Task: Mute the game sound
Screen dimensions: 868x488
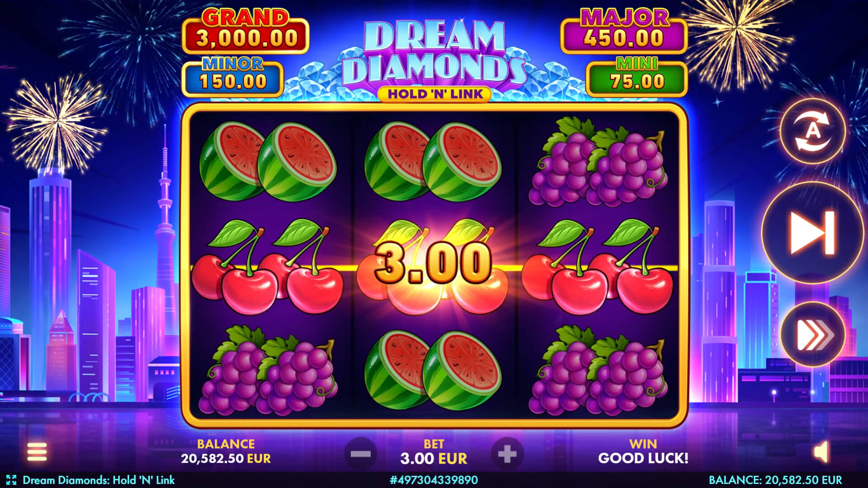Action: 821,452
